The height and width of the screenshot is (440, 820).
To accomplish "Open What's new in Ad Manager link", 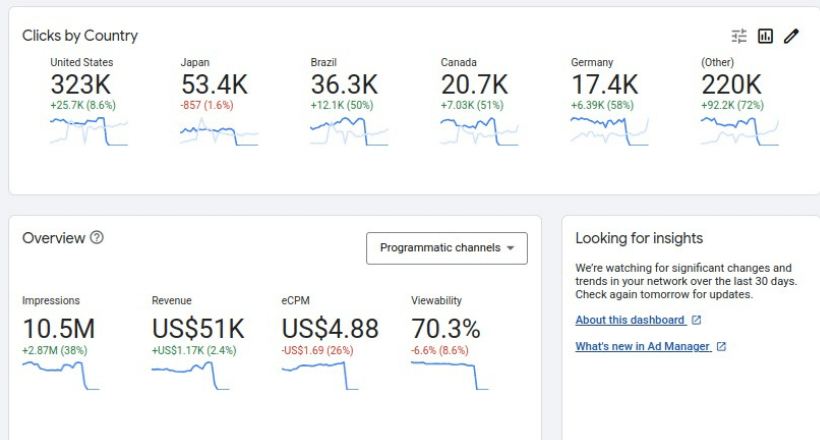I will (x=642, y=346).
